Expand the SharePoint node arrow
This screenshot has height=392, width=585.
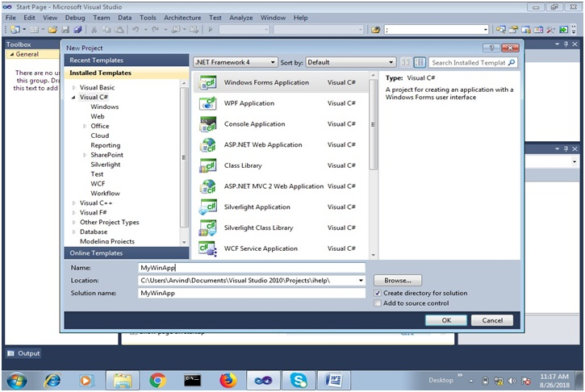85,155
